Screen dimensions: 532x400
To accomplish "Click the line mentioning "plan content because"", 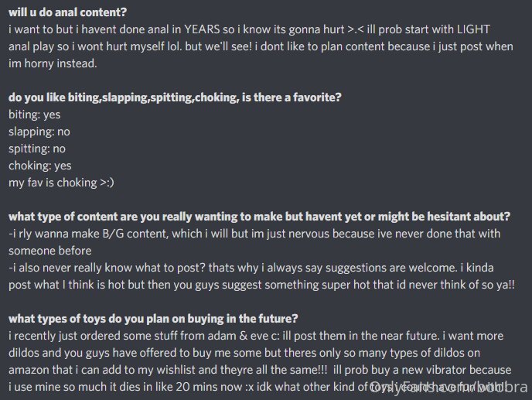I will [x=261, y=46].
